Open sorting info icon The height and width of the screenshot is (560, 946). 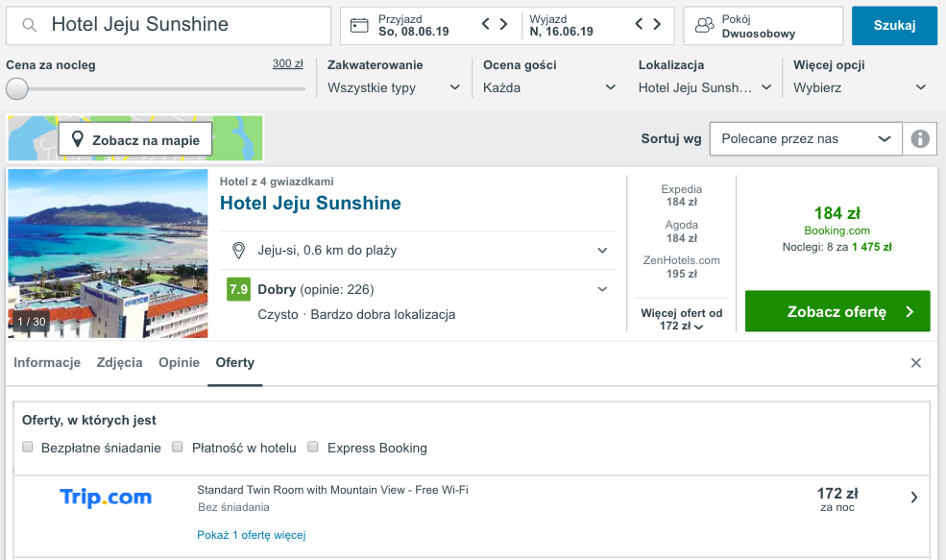pyautogui.click(x=920, y=138)
